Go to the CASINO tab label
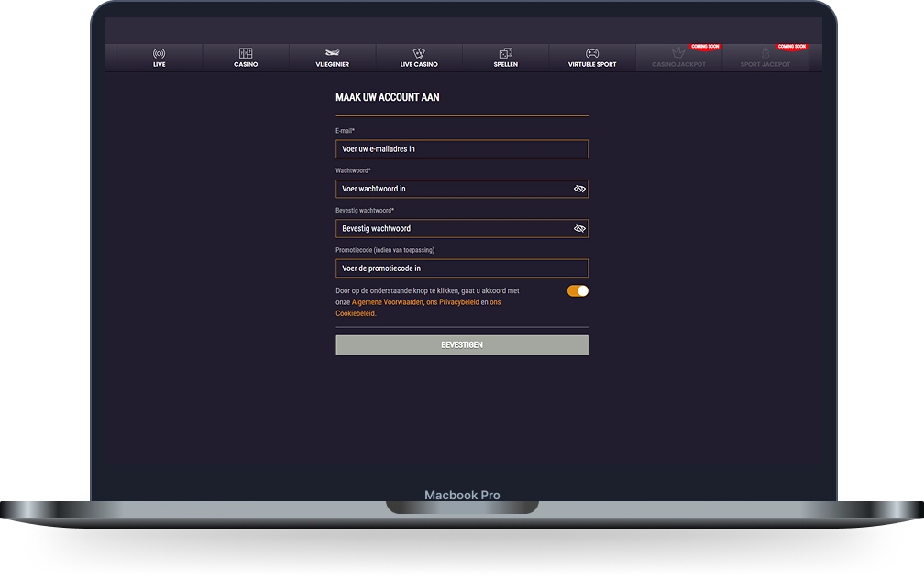This screenshot has height=579, width=924. pos(246,64)
